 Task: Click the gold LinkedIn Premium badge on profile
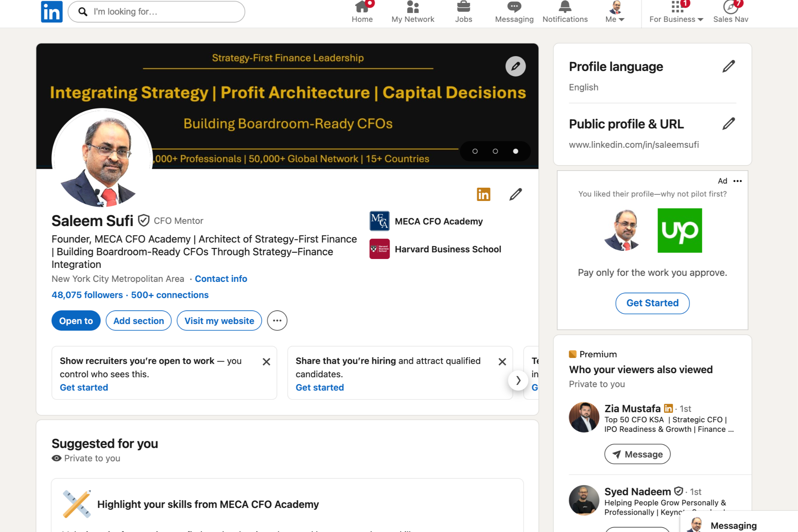click(x=483, y=194)
